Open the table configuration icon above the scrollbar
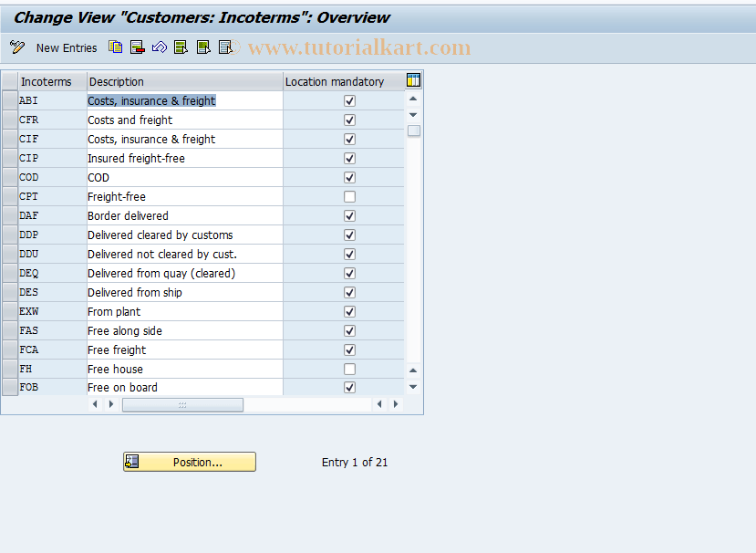756x553 pixels. (x=412, y=80)
